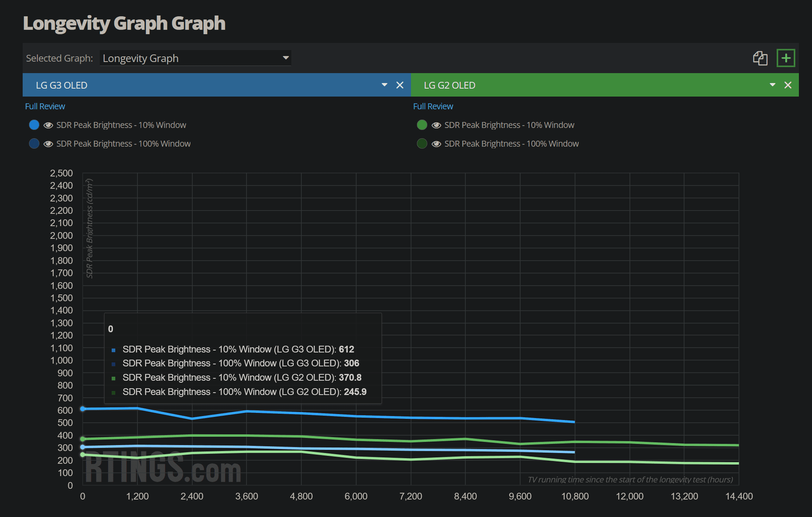812x517 pixels.
Task: Click the 14,400 x-axis label
Action: pos(739,496)
